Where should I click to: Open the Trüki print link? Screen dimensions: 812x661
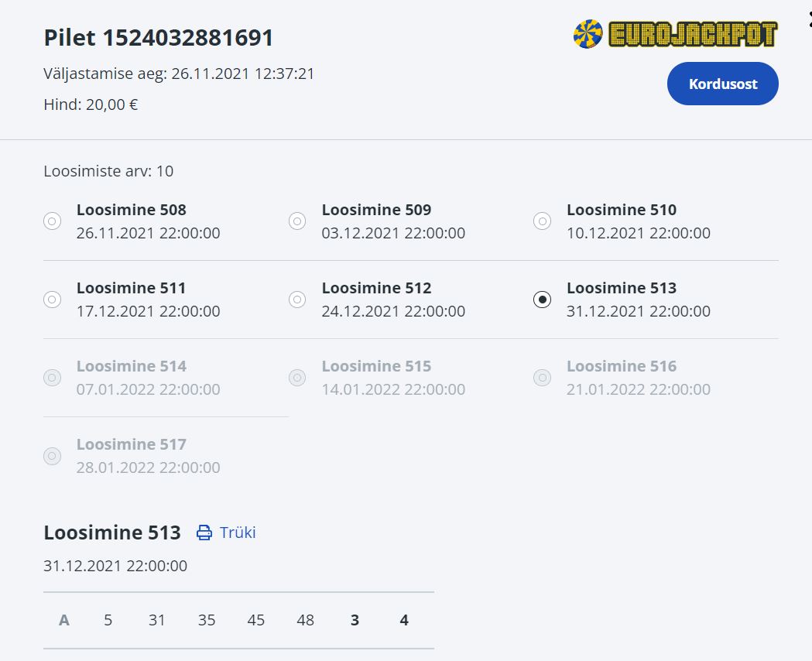pos(237,533)
